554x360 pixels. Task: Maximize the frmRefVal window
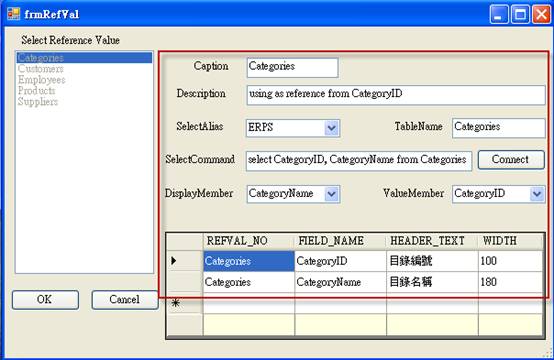tap(520, 14)
